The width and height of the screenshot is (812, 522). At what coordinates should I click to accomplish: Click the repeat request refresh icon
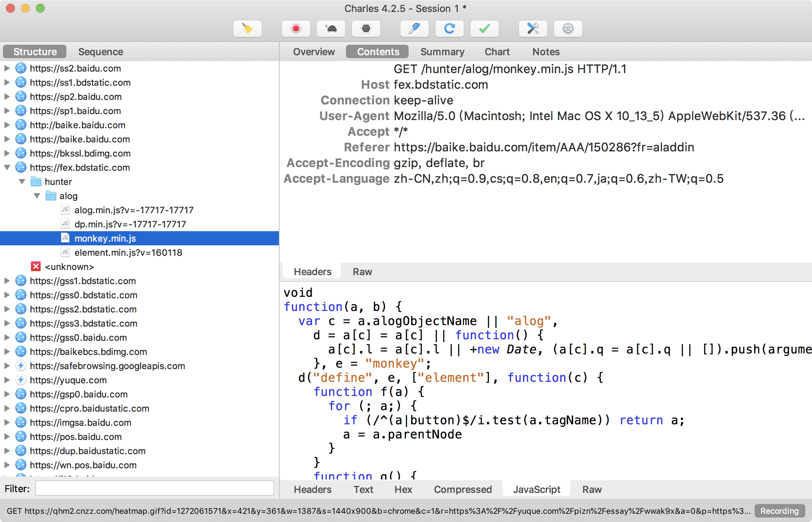(449, 29)
